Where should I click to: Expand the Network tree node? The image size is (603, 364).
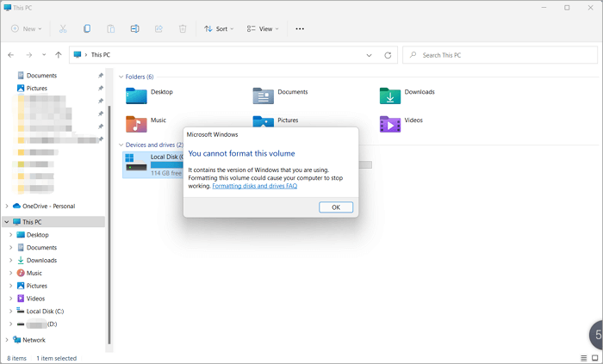(x=8, y=340)
